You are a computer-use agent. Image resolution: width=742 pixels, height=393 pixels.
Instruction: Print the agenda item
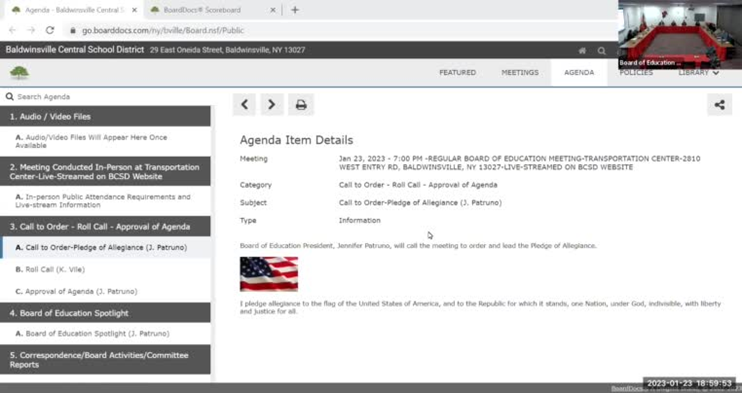click(x=301, y=104)
